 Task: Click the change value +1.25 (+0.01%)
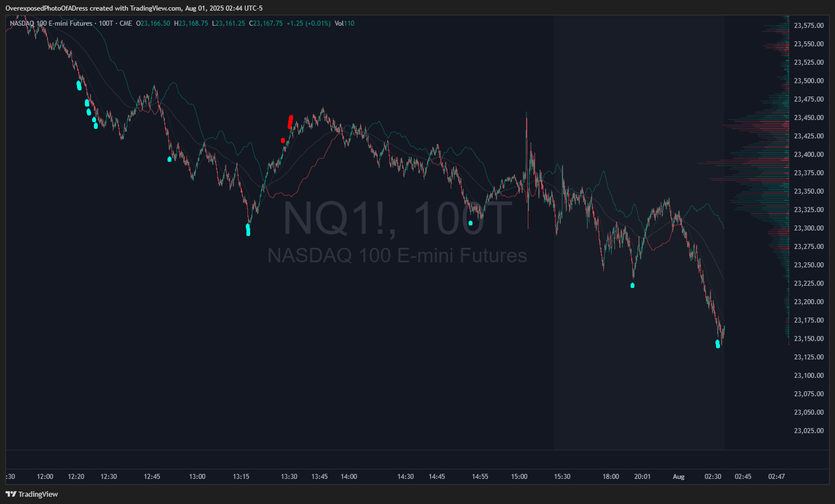pyautogui.click(x=308, y=23)
